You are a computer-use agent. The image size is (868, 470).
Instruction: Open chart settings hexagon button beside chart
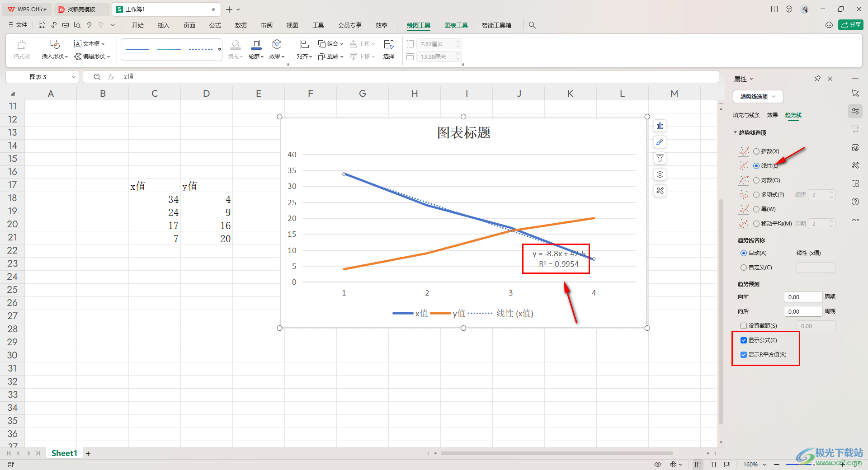tap(660, 174)
